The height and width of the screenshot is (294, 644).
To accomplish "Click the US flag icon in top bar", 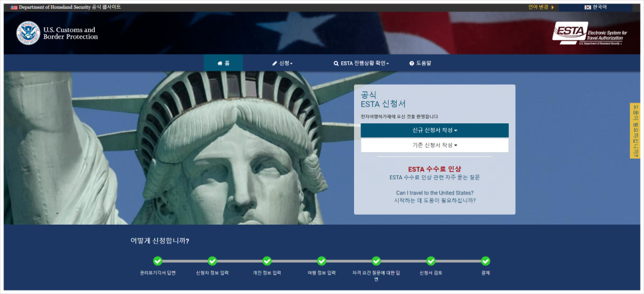I will click(x=14, y=7).
